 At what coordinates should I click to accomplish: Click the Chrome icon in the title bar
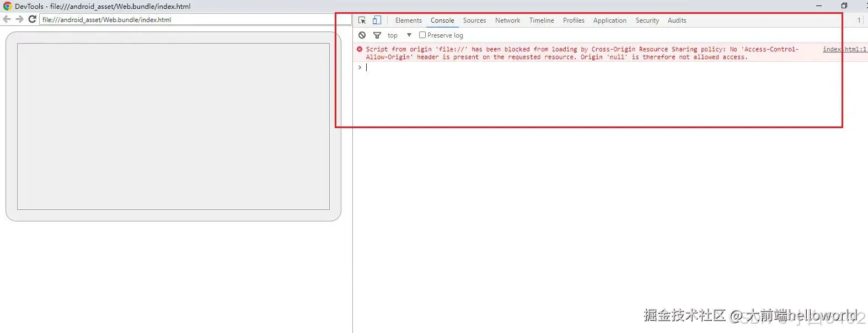point(8,6)
